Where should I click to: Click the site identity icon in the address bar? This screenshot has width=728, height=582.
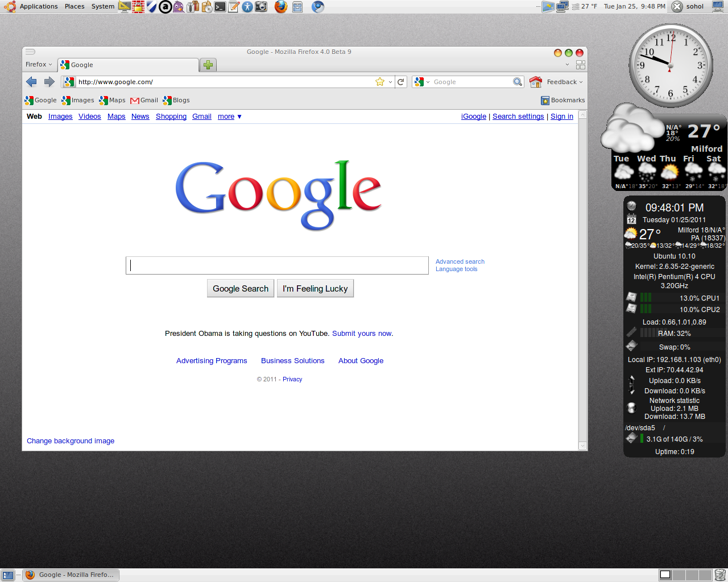[x=69, y=82]
